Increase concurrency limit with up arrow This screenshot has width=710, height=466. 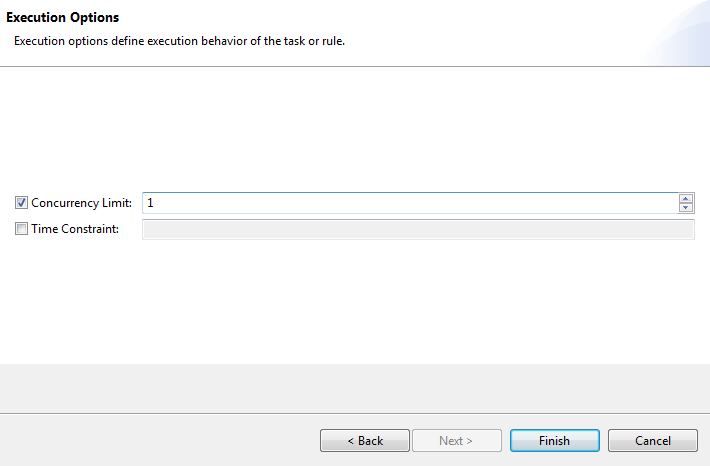(686, 198)
